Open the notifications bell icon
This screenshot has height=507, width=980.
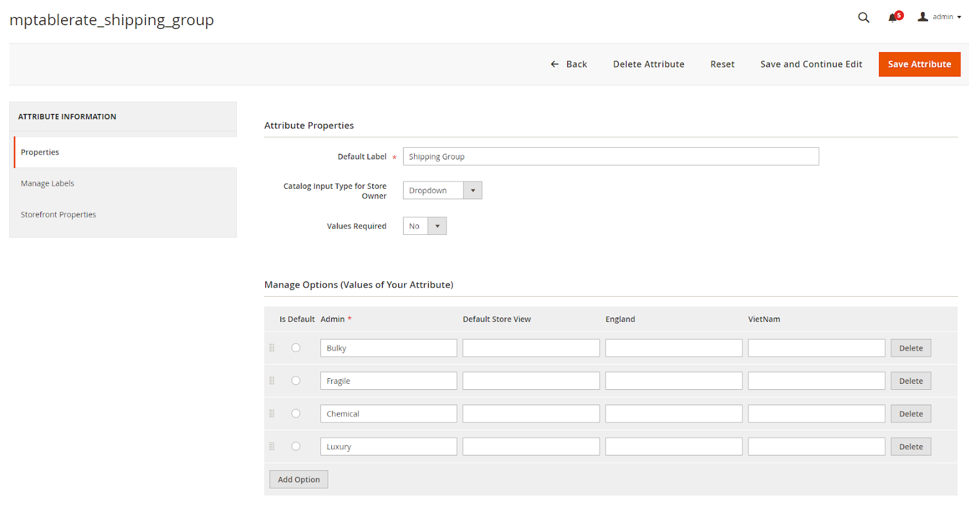tap(893, 18)
